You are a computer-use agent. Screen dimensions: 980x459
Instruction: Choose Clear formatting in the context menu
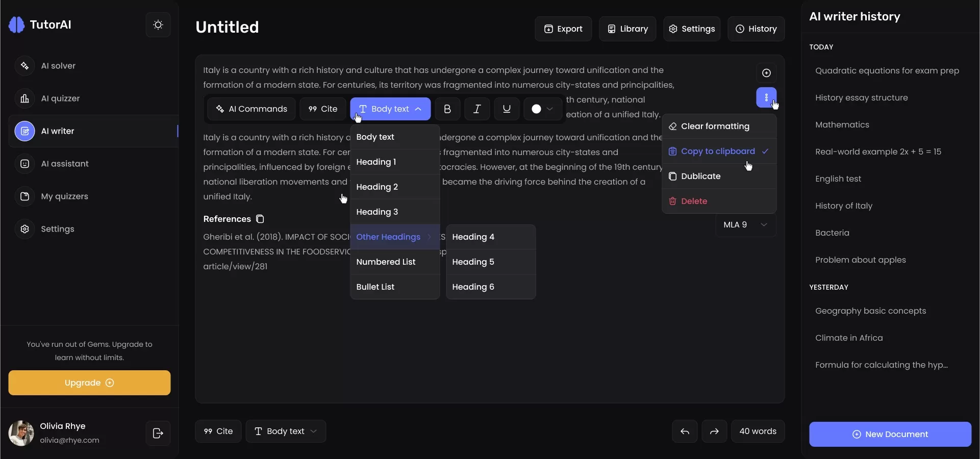[x=715, y=126]
